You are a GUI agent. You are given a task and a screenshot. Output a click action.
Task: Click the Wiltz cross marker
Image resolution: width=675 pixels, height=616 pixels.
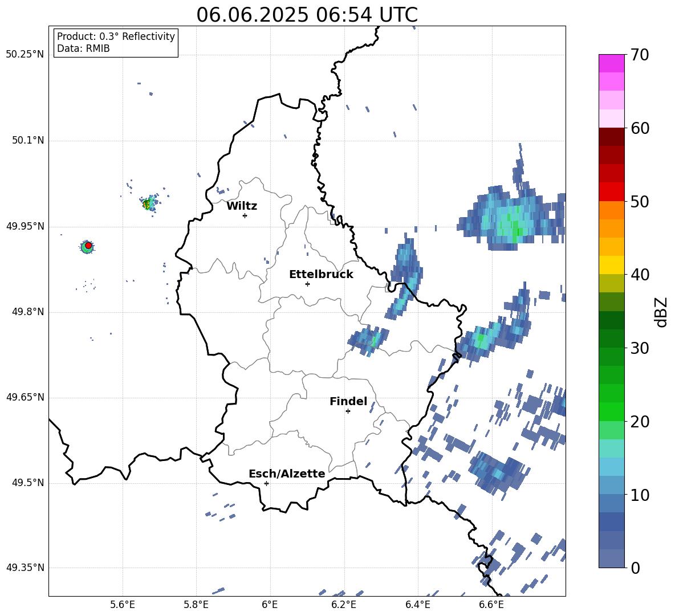pyautogui.click(x=245, y=215)
